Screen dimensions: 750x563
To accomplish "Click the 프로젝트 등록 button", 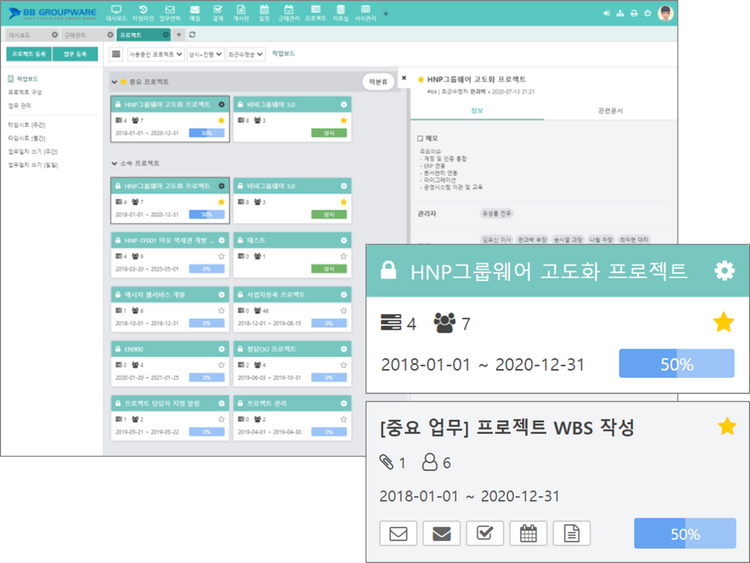I will (x=29, y=54).
